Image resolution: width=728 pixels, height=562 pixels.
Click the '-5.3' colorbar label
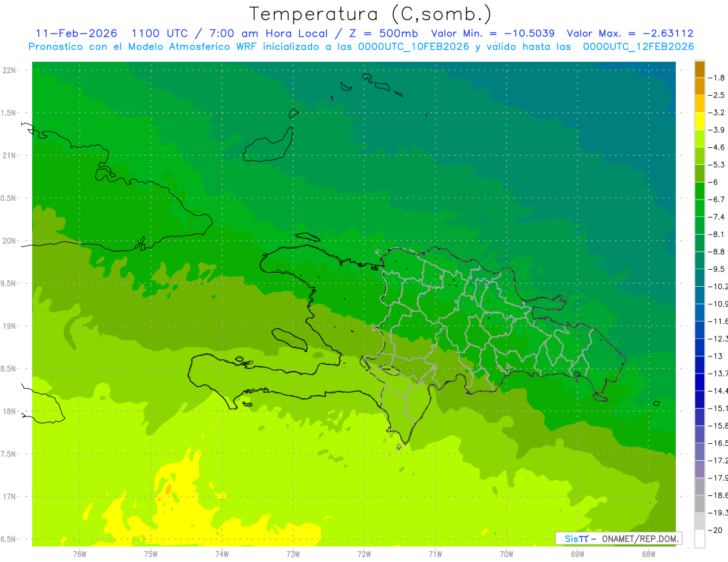717,165
